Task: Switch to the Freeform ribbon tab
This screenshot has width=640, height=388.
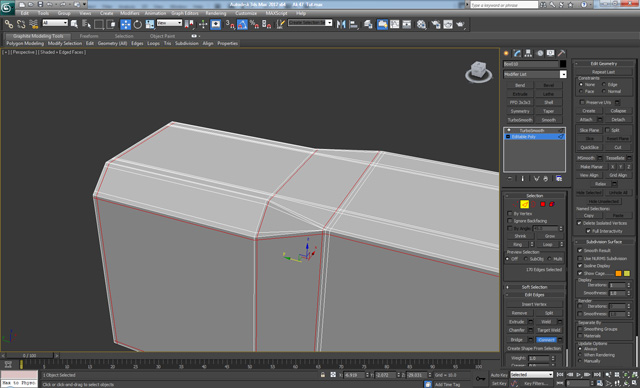Action: tap(89, 36)
